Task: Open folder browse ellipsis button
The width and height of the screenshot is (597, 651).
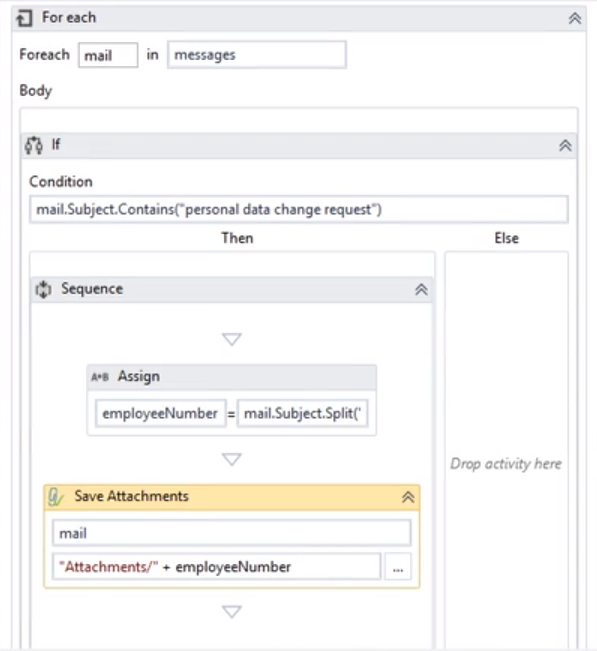Action: click(x=398, y=567)
